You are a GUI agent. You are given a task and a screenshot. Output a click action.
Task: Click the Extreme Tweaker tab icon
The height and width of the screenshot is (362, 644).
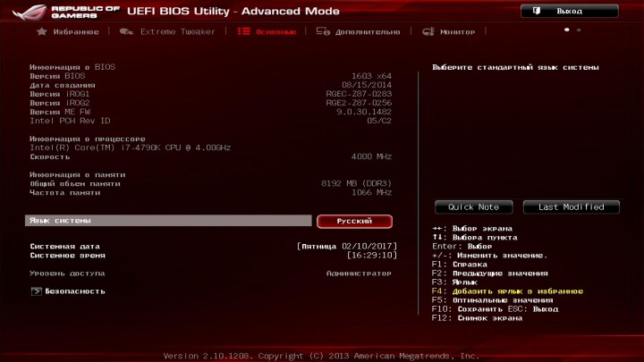coord(126,31)
